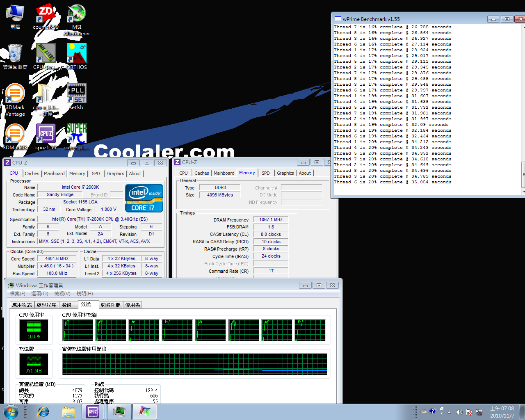Viewport: 525px width, 420px height.
Task: Click the Z icon in left CPU-Z title bar
Action: (7, 162)
